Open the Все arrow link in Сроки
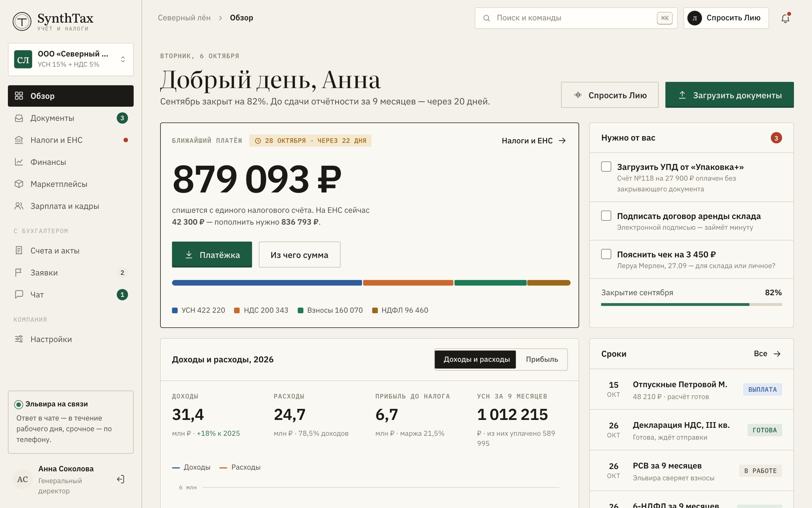 767,354
